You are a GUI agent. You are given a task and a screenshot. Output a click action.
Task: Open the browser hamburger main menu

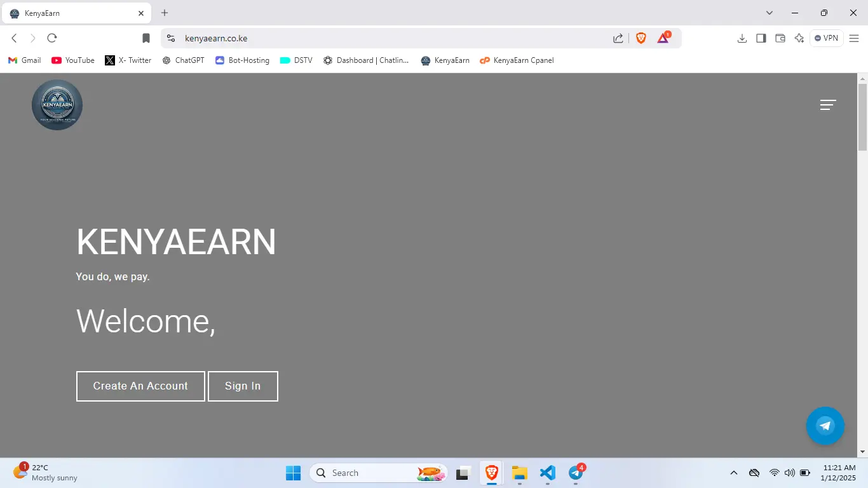854,38
